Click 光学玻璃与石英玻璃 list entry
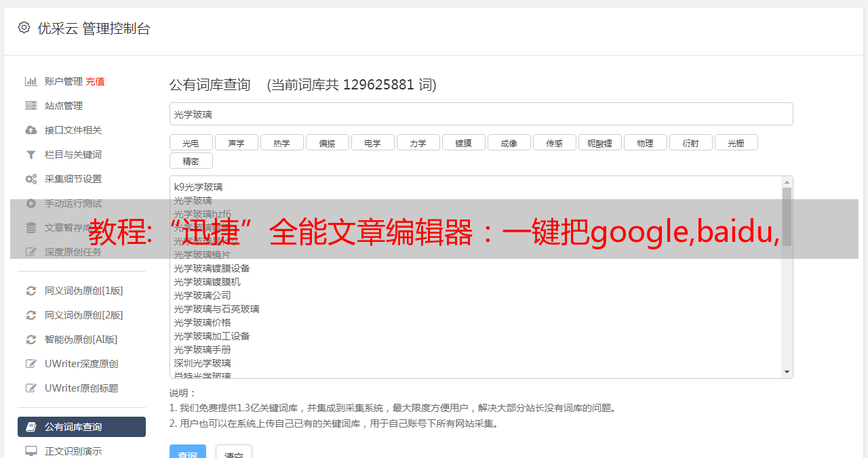The height and width of the screenshot is (458, 868). tap(216, 309)
